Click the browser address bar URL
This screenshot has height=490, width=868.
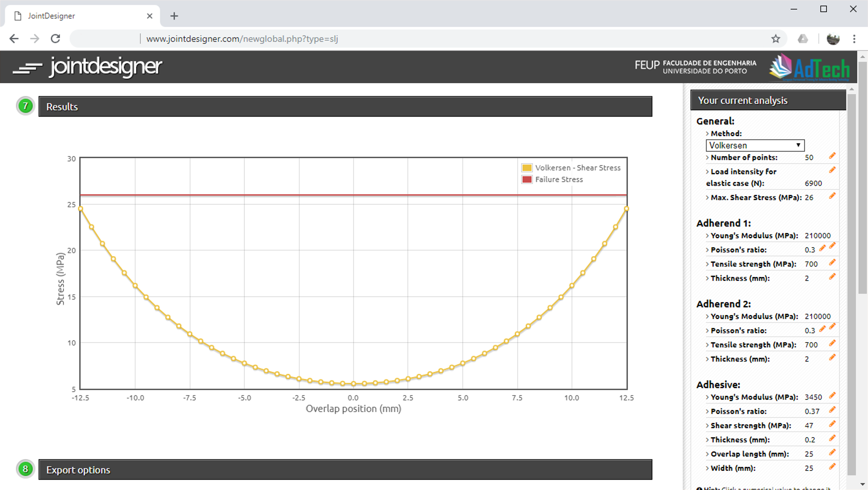point(242,39)
